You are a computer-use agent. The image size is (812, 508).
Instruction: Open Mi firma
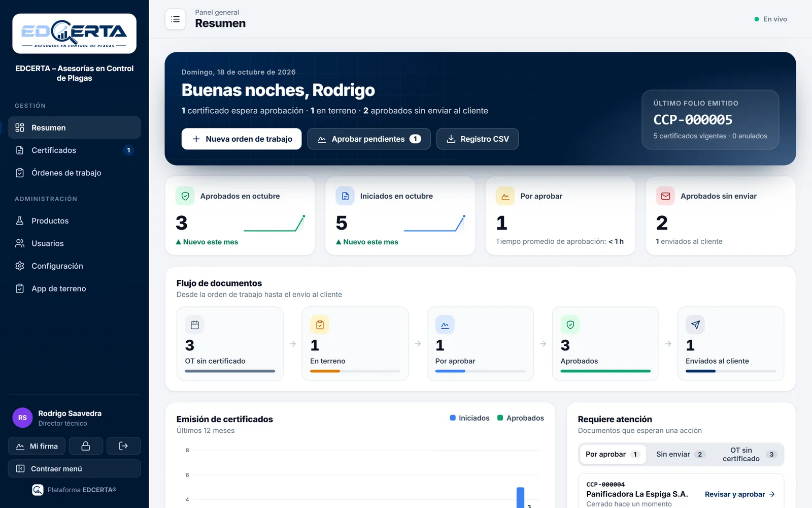pos(37,446)
